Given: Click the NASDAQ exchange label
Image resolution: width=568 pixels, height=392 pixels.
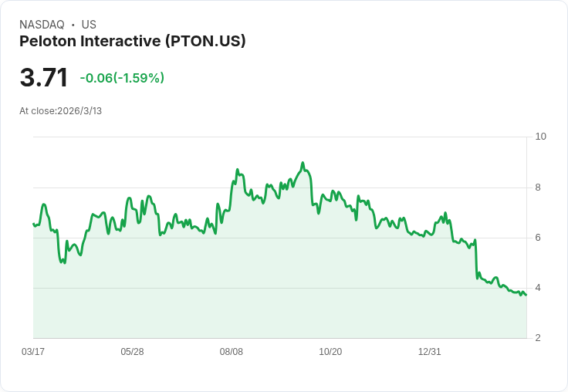Looking at the screenshot, I should point(42,25).
